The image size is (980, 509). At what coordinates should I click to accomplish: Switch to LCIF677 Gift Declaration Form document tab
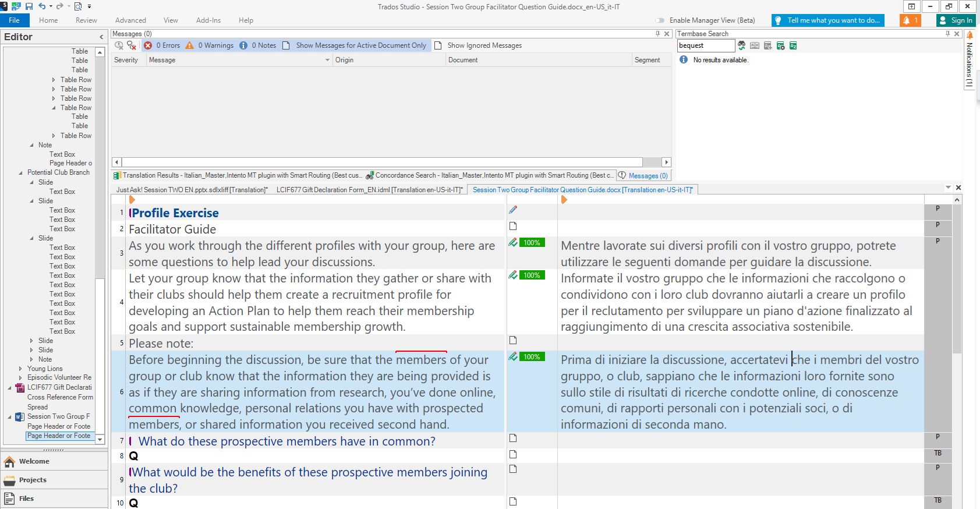(x=370, y=190)
